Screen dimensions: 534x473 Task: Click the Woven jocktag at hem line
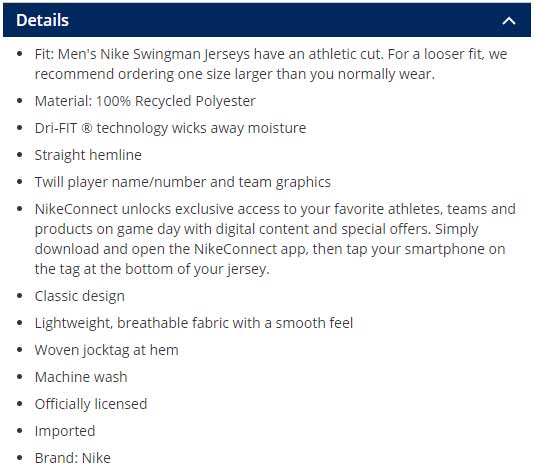[107, 350]
